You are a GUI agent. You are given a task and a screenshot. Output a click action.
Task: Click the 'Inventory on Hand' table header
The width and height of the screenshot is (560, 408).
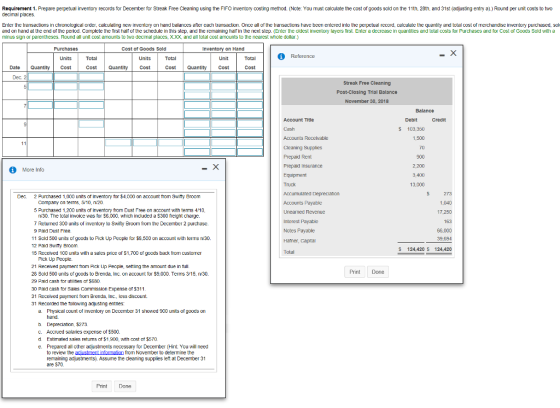click(223, 49)
